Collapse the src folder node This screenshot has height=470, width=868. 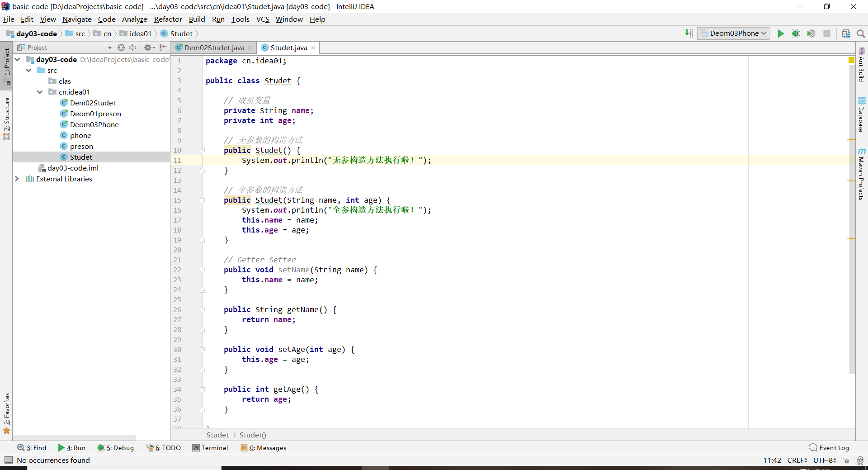[28, 71]
